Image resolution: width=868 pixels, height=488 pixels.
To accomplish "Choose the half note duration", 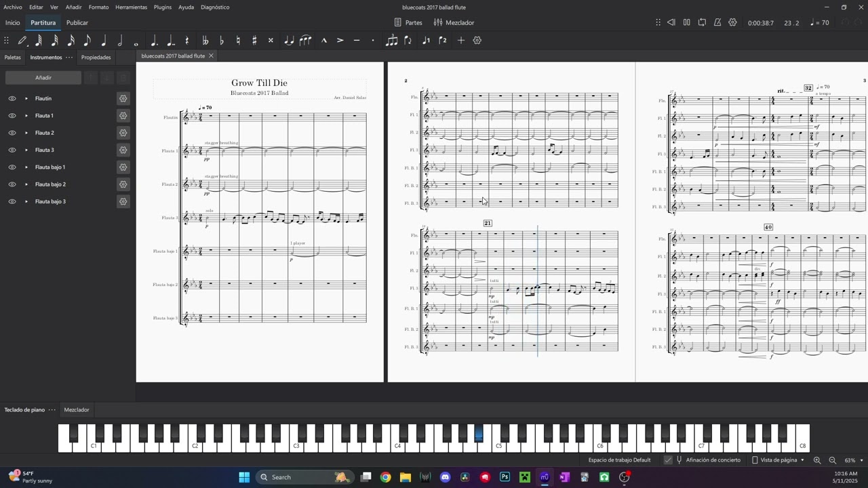I will (120, 41).
